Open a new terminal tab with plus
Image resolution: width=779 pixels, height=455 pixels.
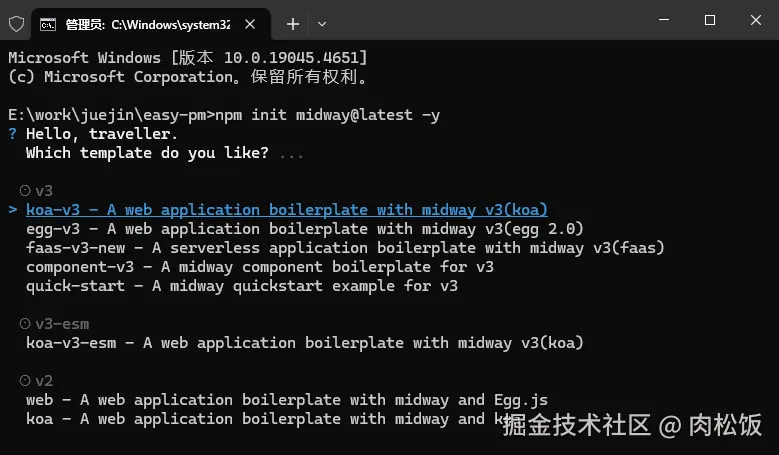[293, 24]
